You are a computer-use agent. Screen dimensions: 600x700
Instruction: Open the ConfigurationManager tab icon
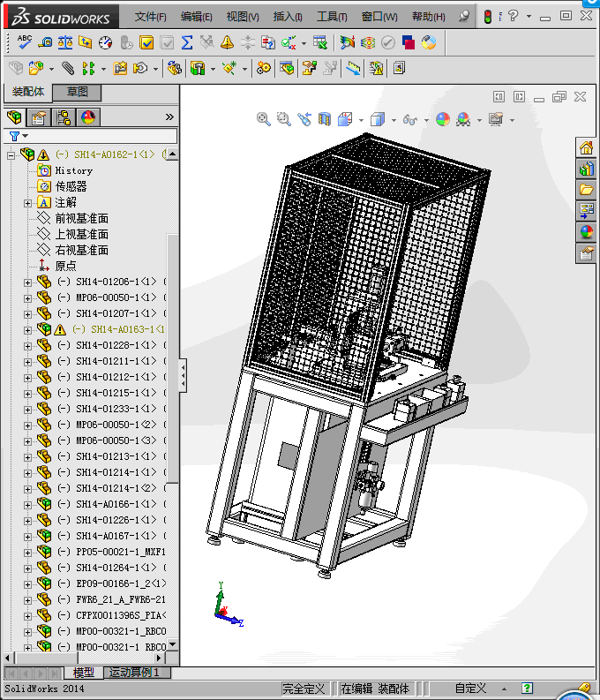click(64, 117)
